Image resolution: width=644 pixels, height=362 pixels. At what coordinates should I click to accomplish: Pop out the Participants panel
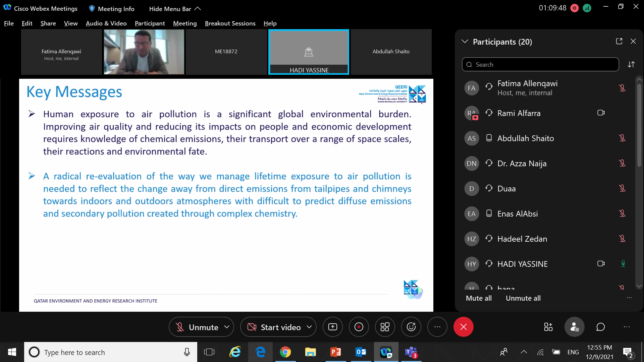pyautogui.click(x=619, y=41)
